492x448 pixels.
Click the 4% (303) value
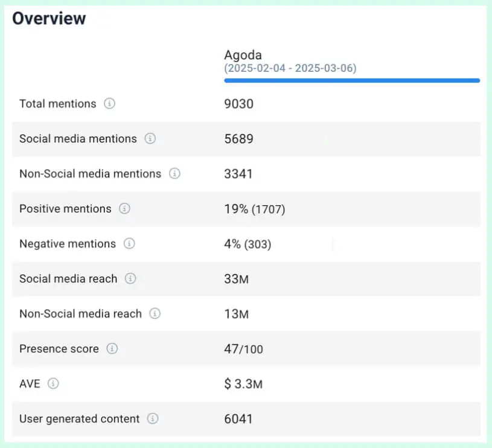coord(248,244)
